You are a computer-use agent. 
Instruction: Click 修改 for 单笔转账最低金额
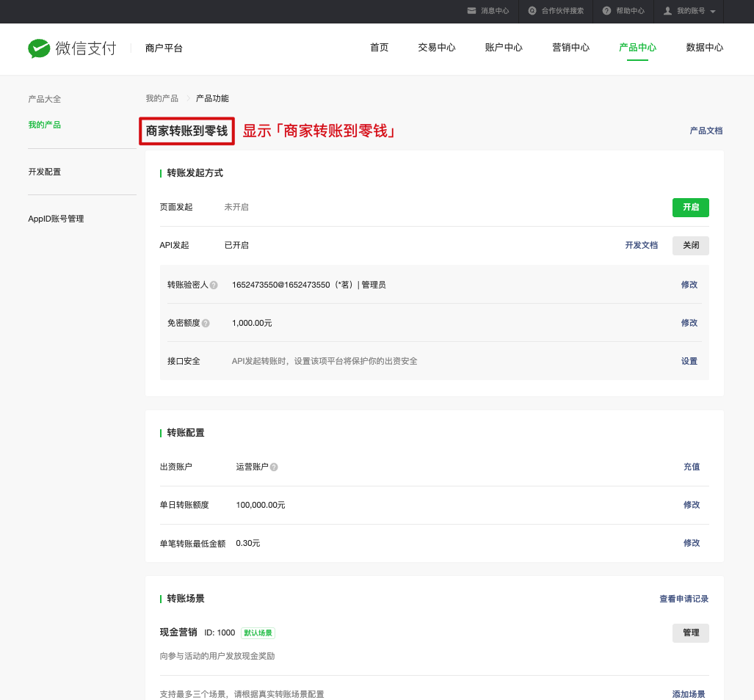tap(692, 543)
